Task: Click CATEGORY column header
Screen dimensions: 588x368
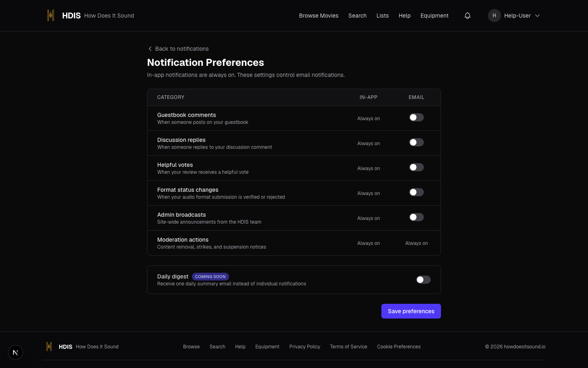Action: pyautogui.click(x=171, y=97)
